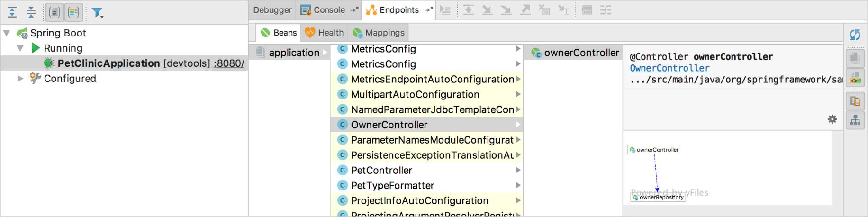
Task: Click the Expand All icon in run dashboard
Action: (x=12, y=12)
